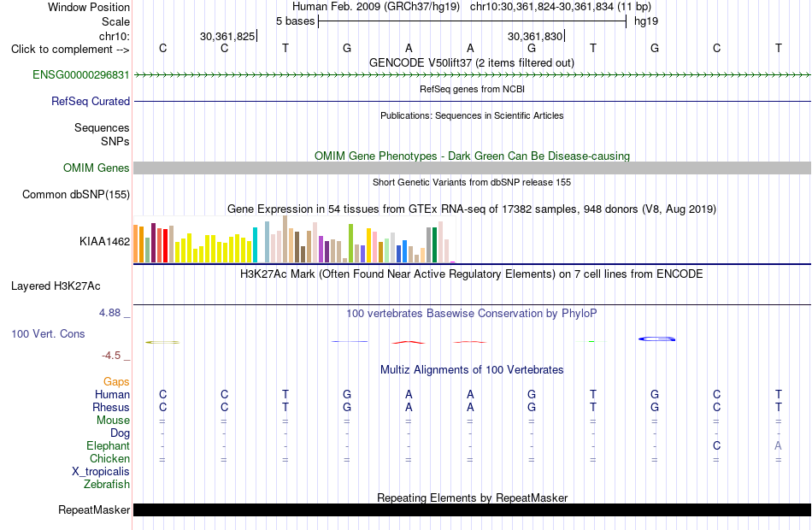The image size is (812, 530).
Task: Click the Gaps row label
Action: pyautogui.click(x=116, y=382)
